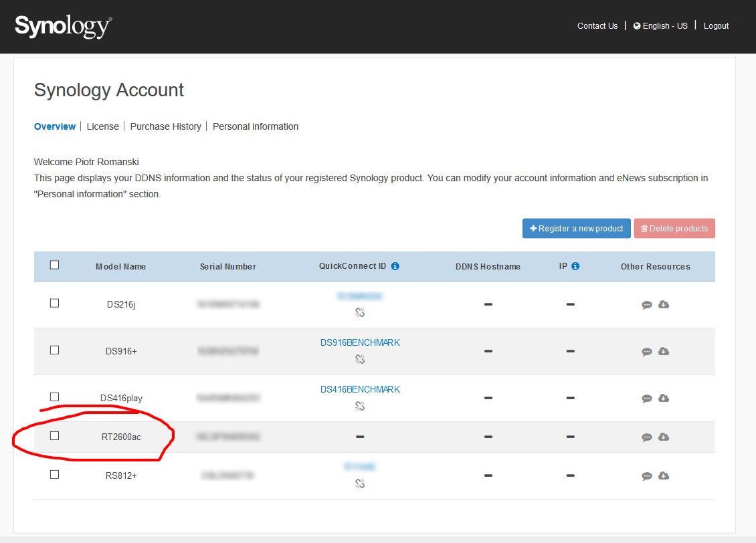Check the RS812+ row checkbox
This screenshot has height=543, width=756.
click(54, 475)
